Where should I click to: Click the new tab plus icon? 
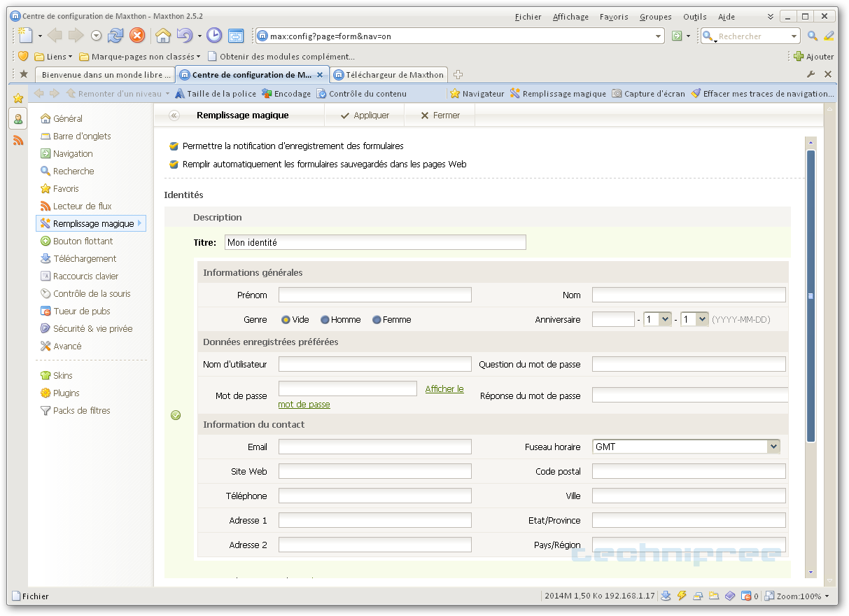pyautogui.click(x=458, y=75)
